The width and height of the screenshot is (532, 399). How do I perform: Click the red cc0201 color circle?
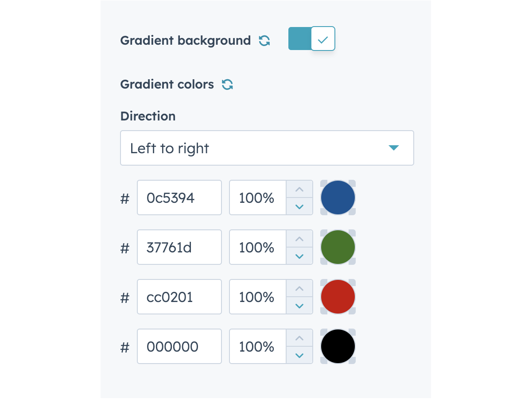pyautogui.click(x=338, y=297)
